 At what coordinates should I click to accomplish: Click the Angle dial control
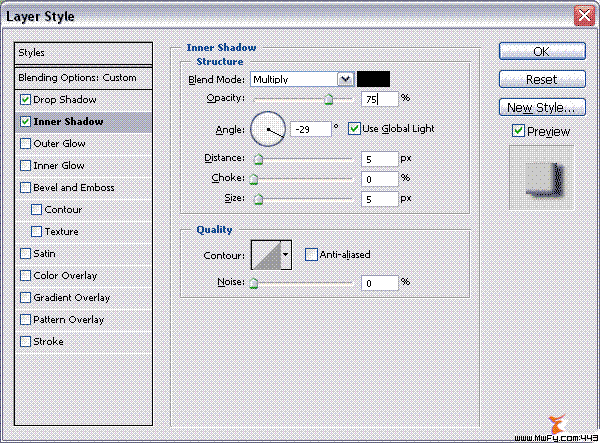(x=268, y=129)
